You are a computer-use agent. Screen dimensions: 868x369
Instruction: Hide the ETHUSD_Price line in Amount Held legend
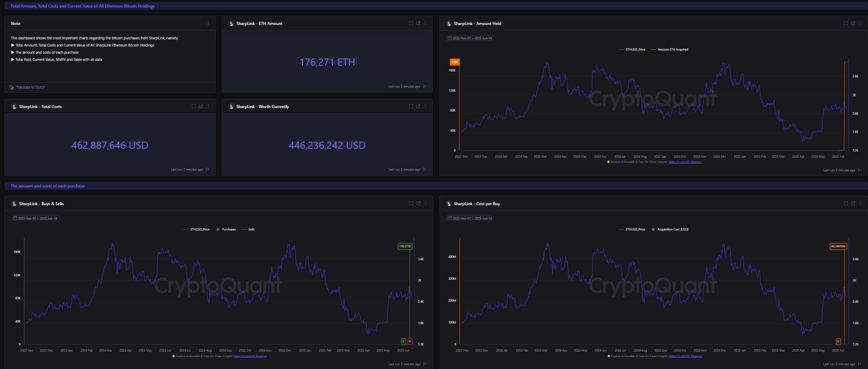pos(631,49)
